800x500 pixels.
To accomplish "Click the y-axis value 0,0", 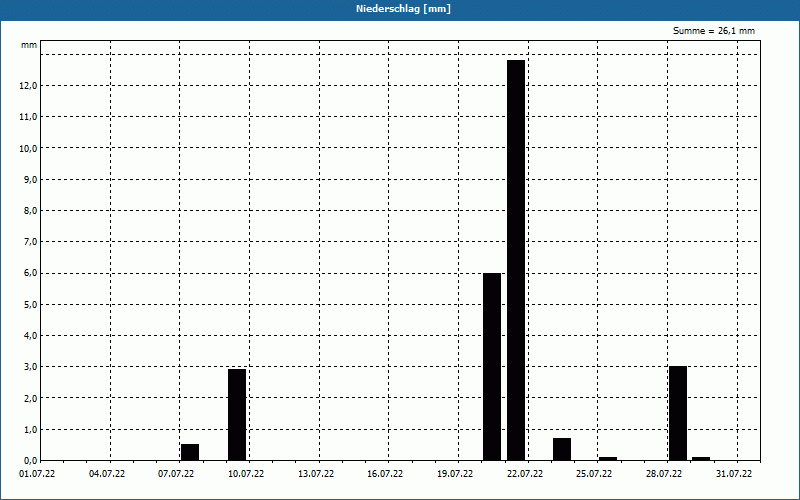I will tap(30, 461).
